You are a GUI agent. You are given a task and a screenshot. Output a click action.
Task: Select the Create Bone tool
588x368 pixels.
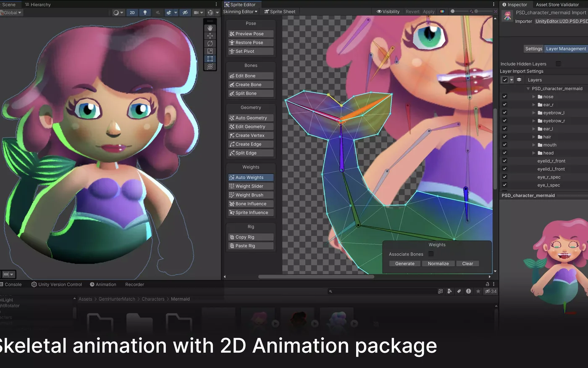pyautogui.click(x=251, y=85)
